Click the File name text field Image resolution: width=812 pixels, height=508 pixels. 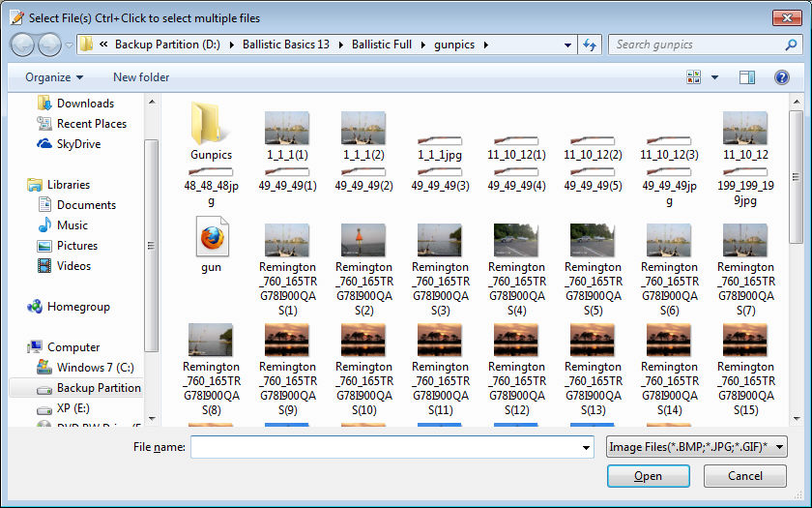tap(387, 448)
